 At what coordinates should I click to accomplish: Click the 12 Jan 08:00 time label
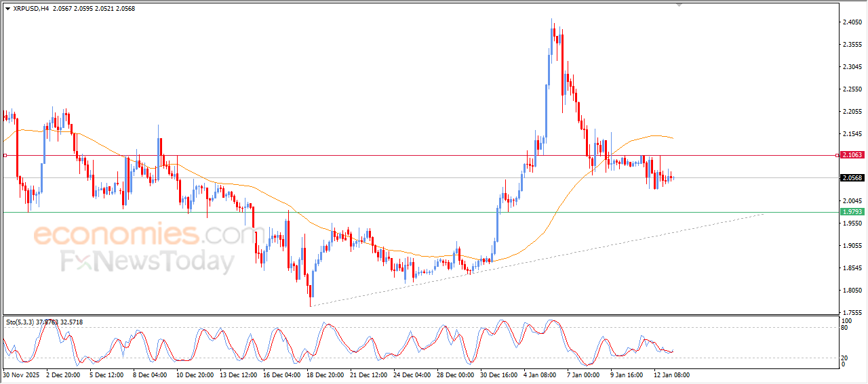coord(672,374)
